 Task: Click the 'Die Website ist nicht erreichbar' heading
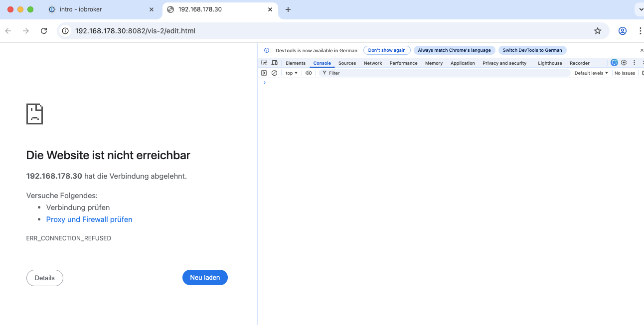(108, 155)
